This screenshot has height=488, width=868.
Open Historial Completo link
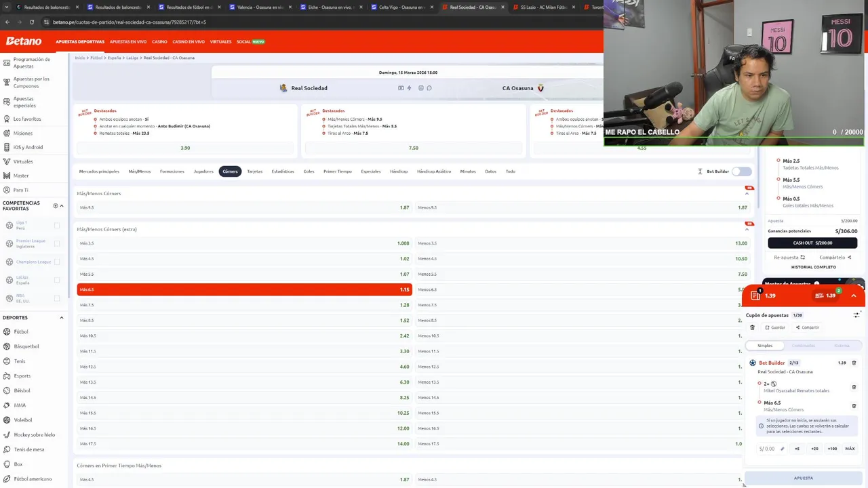[x=813, y=267]
